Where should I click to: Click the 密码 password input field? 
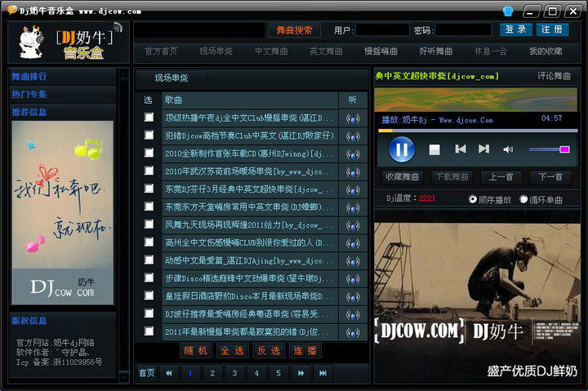coord(463,29)
